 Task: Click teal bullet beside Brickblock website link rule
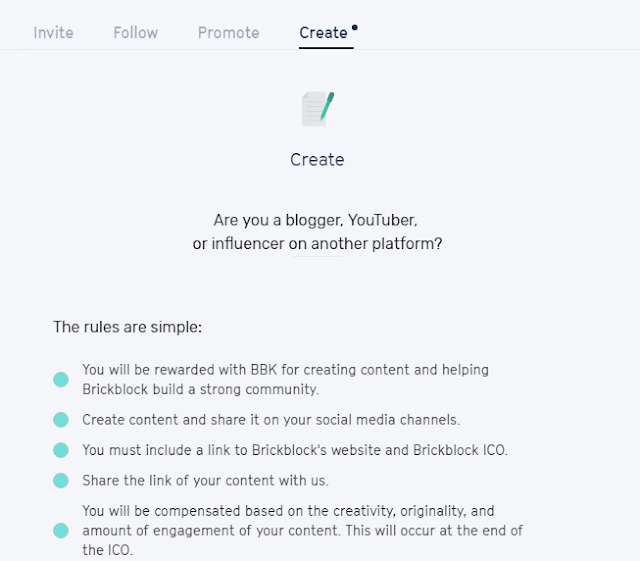pyautogui.click(x=61, y=450)
